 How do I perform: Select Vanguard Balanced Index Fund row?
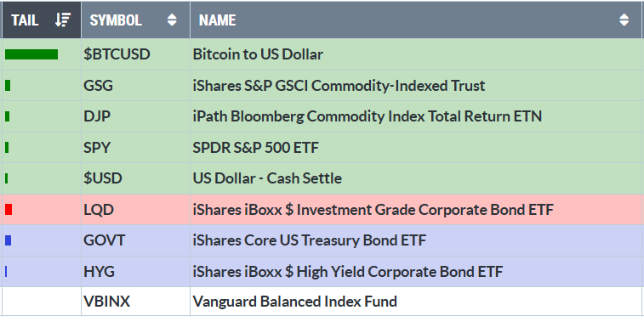click(322, 302)
